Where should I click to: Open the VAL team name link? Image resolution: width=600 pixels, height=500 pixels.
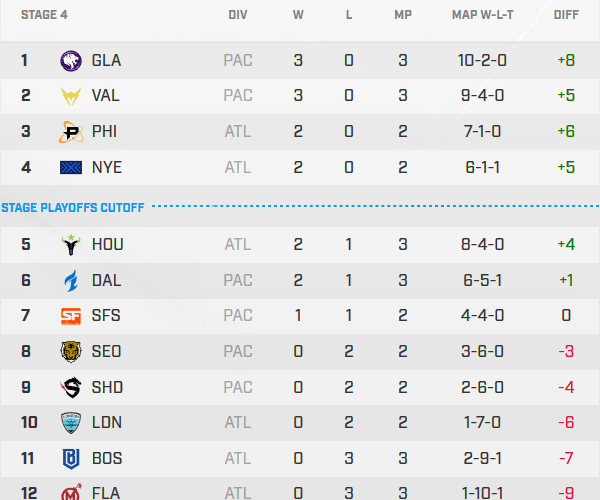[x=106, y=96]
